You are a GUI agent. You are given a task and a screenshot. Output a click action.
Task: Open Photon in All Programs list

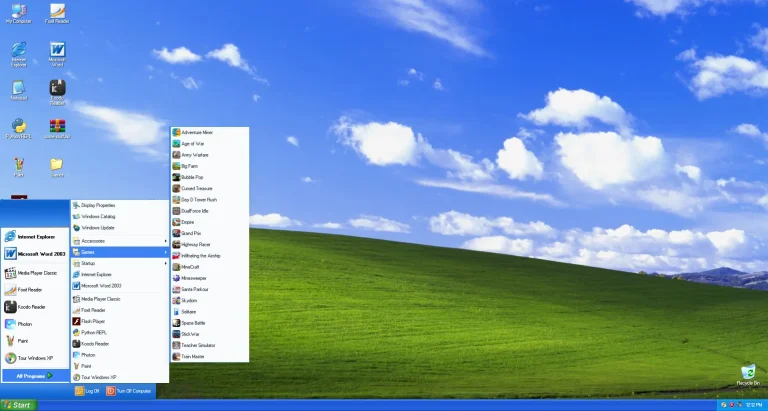click(x=120, y=355)
